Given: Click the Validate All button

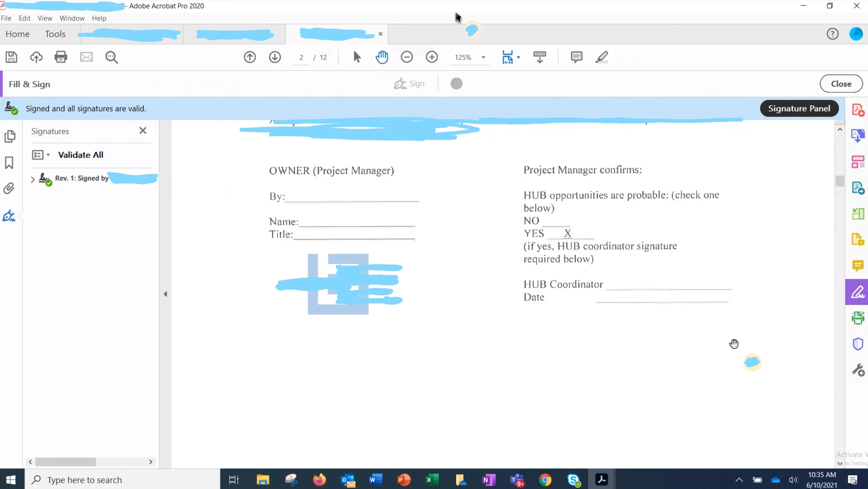Looking at the screenshot, I should click(81, 155).
